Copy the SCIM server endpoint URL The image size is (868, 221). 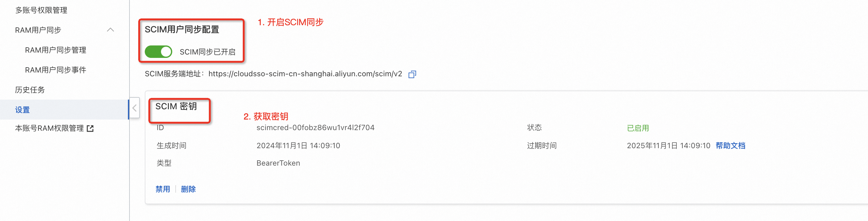[x=412, y=74]
